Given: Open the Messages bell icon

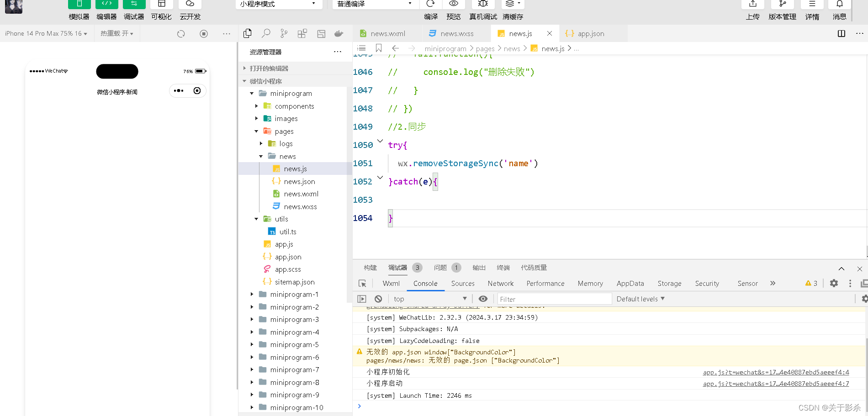Looking at the screenshot, I should [840, 4].
